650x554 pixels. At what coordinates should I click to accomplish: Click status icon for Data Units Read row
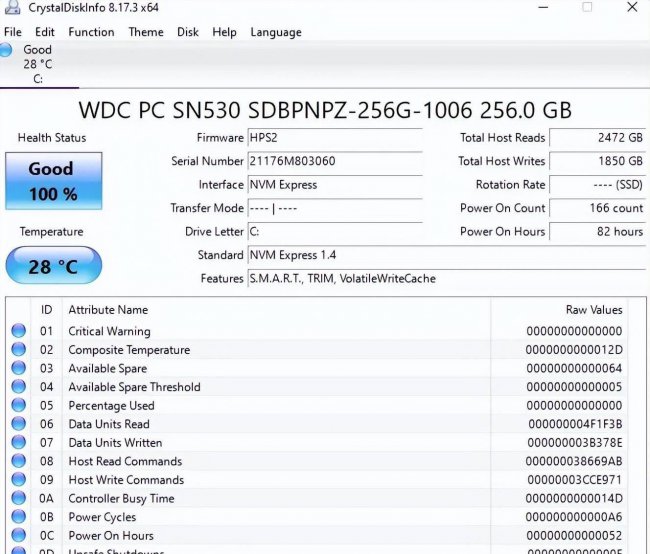click(x=18, y=424)
